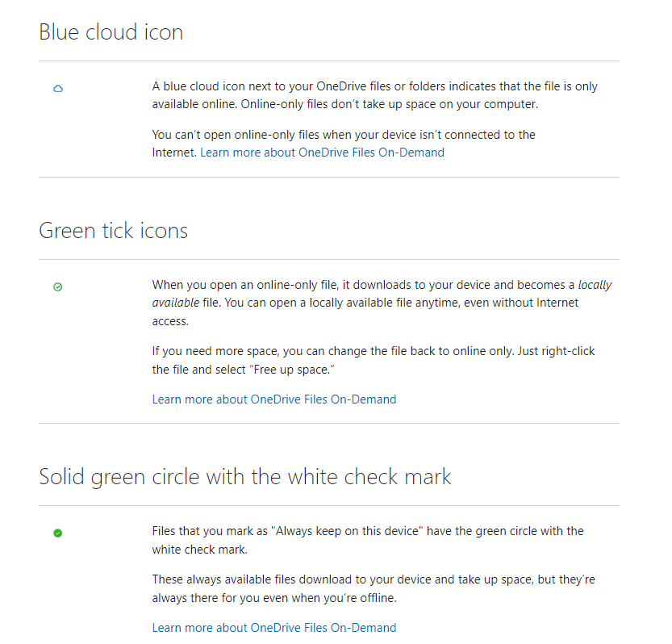The height and width of the screenshot is (644, 672).
Task: Click the italic word "locally"
Action: click(595, 285)
